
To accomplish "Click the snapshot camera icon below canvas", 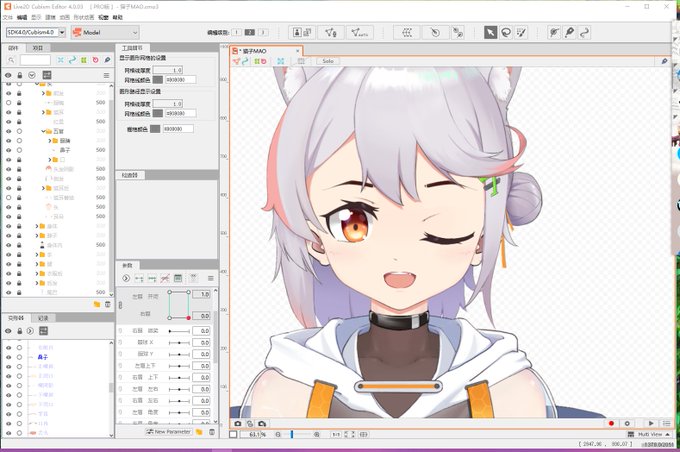I will point(238,423).
